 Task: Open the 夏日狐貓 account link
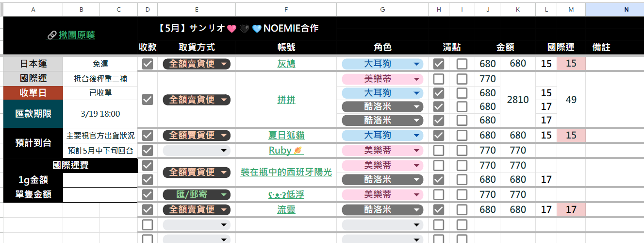[x=286, y=136]
